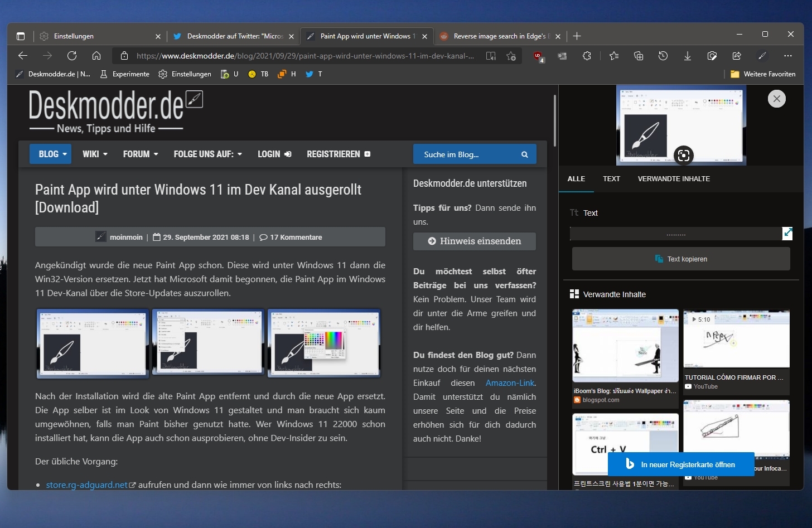Expand the FORUM menu dropdown
812x528 pixels.
141,154
